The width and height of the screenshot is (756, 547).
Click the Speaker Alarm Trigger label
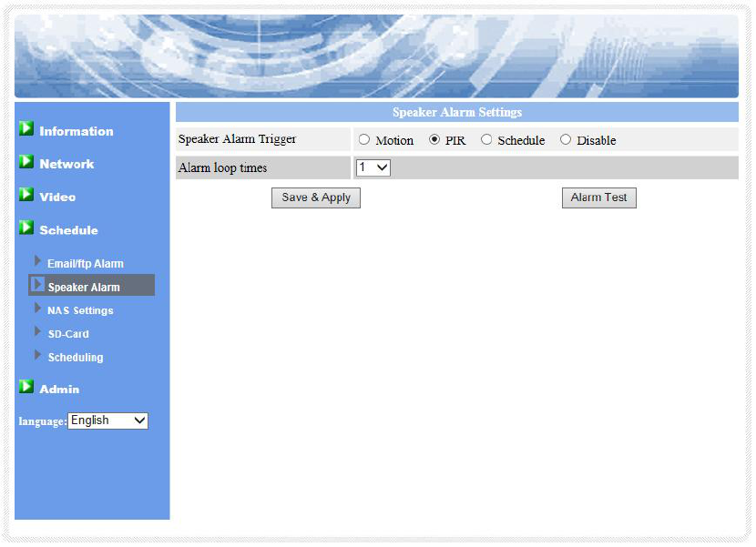pyautogui.click(x=237, y=139)
